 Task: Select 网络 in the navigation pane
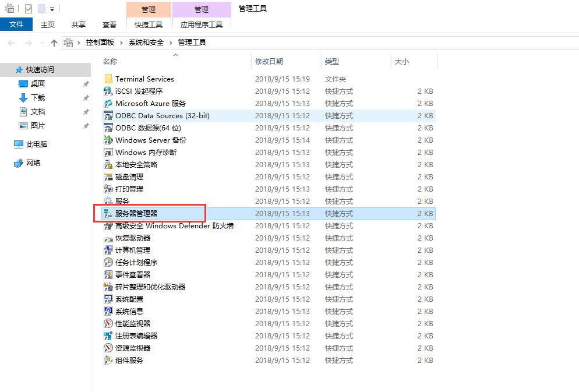tap(33, 163)
